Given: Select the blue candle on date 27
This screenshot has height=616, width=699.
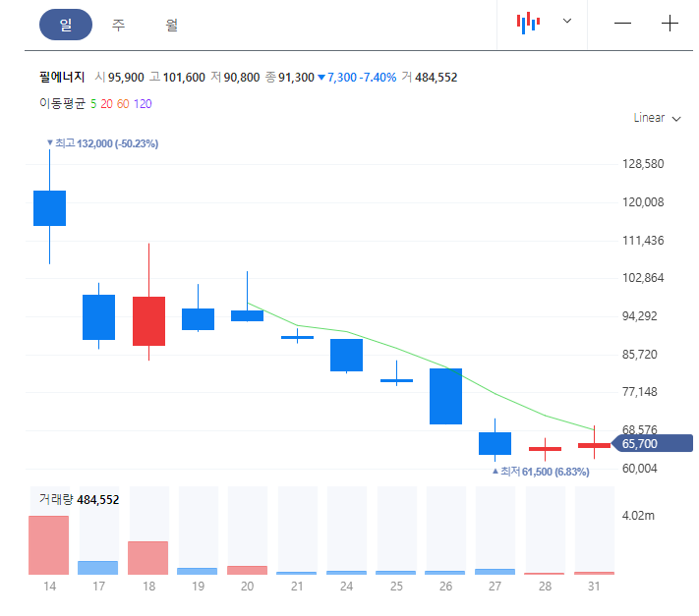Looking at the screenshot, I should (495, 443).
